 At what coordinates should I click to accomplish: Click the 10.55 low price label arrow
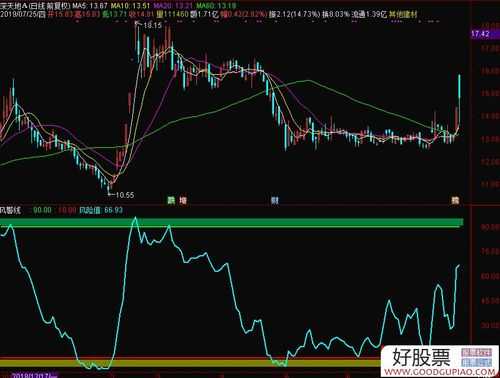point(121,195)
